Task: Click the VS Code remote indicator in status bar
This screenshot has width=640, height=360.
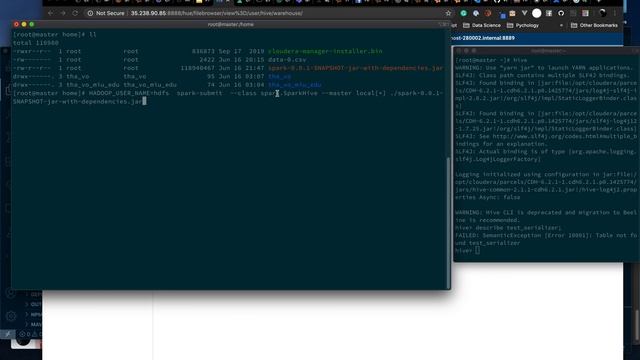Action: coord(8,334)
